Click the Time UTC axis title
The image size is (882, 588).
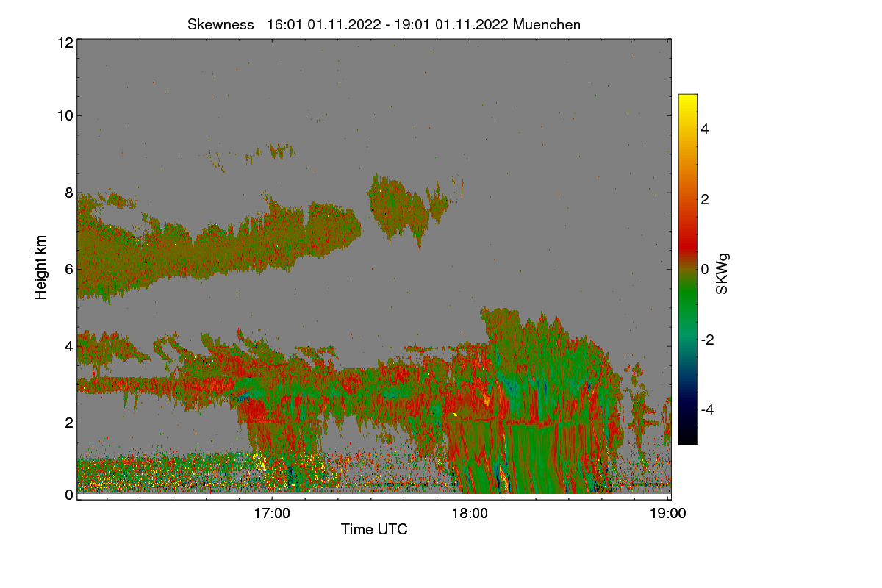click(x=374, y=529)
